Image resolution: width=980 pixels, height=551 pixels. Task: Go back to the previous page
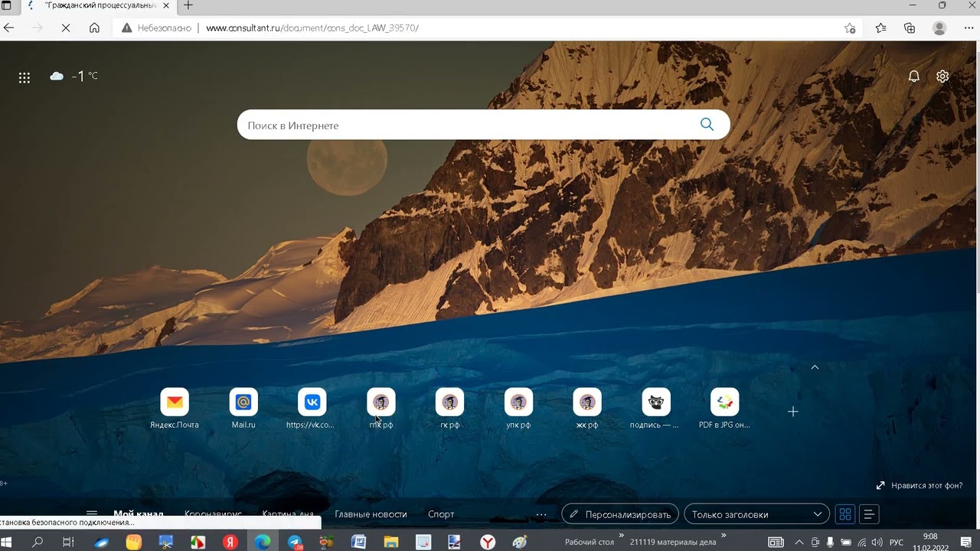[9, 28]
